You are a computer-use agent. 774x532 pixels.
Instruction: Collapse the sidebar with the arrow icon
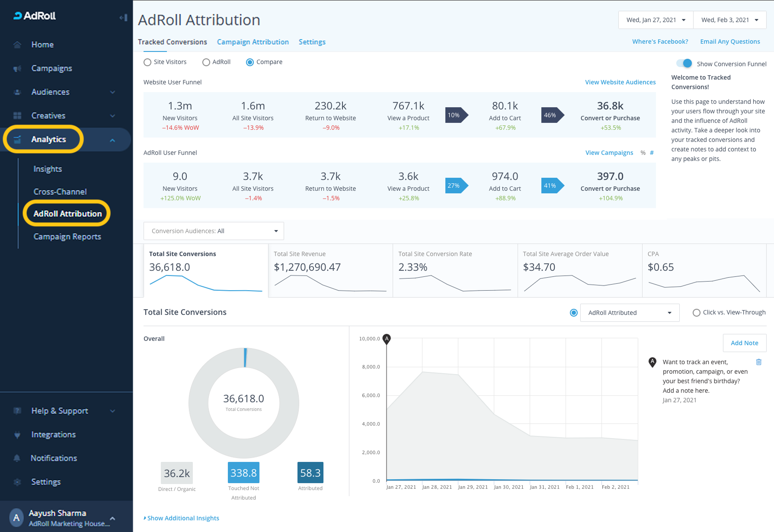pyautogui.click(x=123, y=18)
